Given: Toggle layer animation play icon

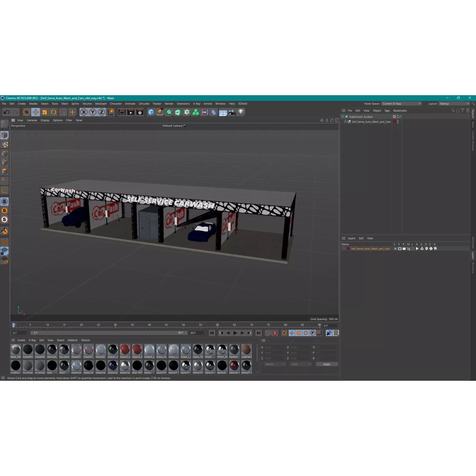Looking at the screenshot, I should (x=417, y=249).
